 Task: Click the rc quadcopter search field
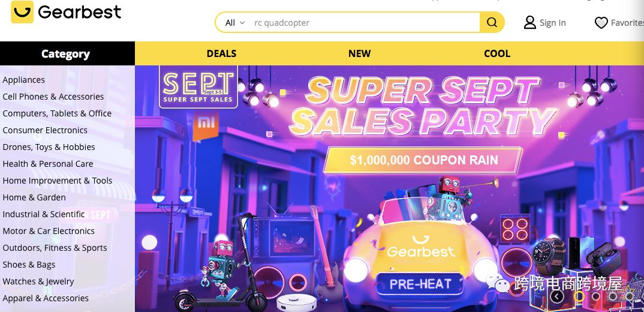point(363,23)
